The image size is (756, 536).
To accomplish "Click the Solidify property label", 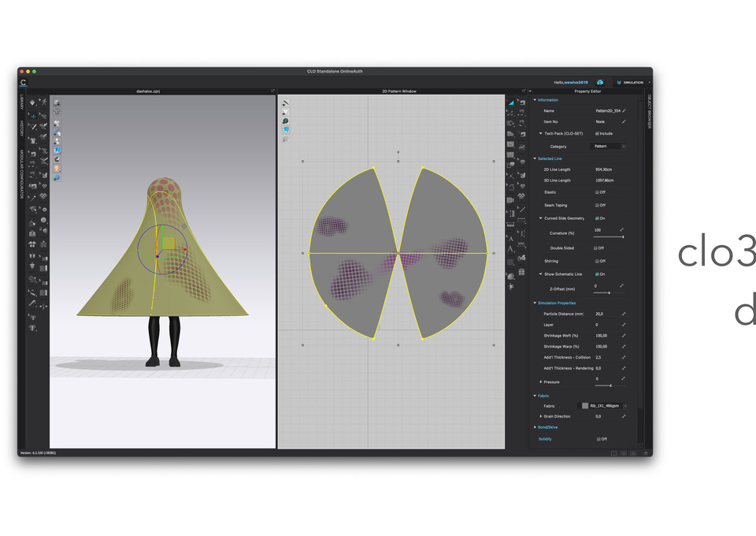I will (x=545, y=439).
